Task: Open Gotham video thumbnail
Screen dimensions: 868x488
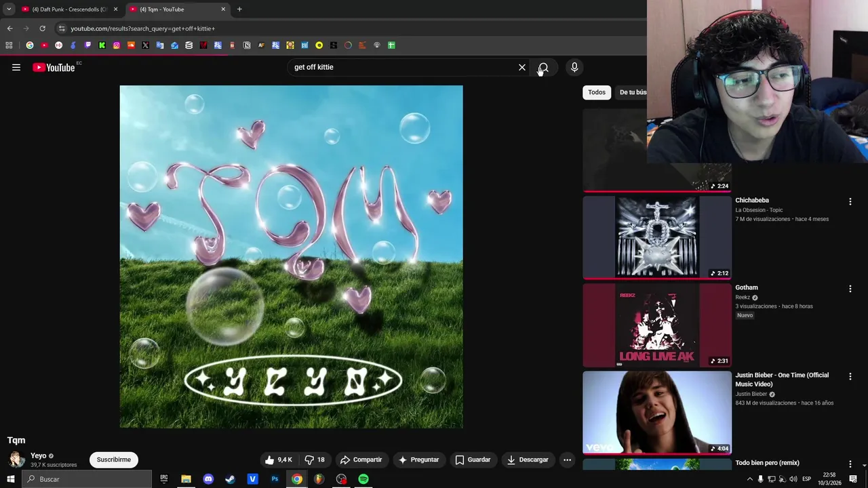Action: [x=657, y=325]
